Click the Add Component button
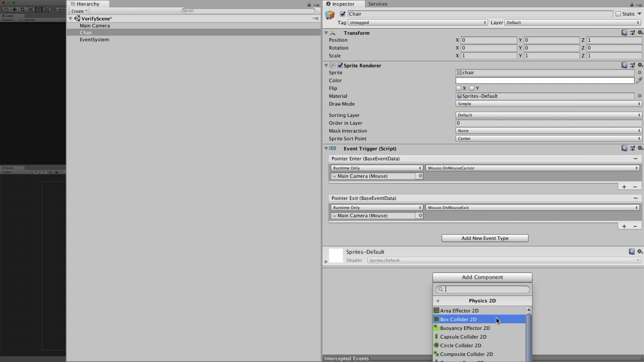Viewport: 644px width, 362px height. (482, 277)
